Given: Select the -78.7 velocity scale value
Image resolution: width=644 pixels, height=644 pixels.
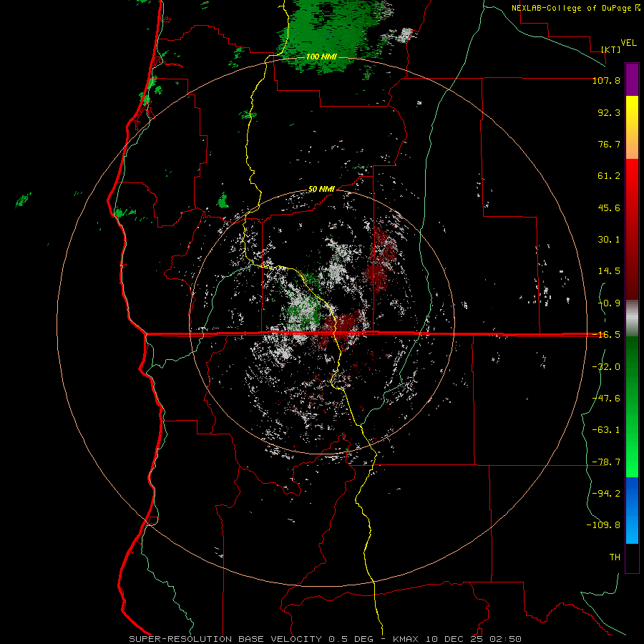Looking at the screenshot, I should pyautogui.click(x=606, y=462).
